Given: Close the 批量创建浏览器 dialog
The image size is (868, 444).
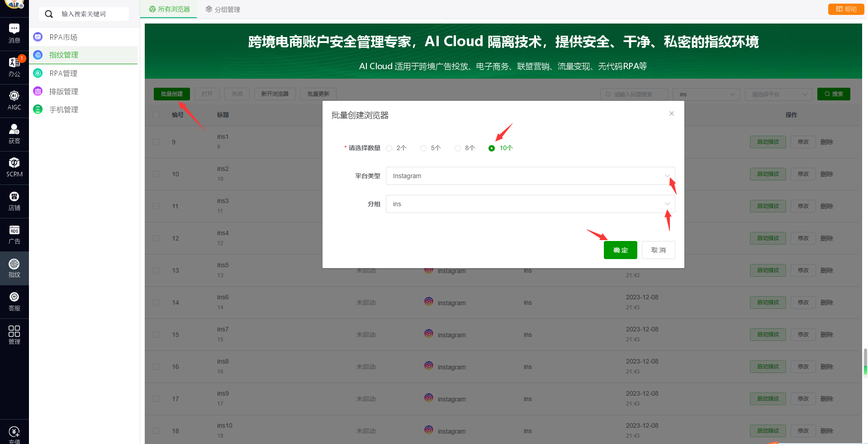Looking at the screenshot, I should [672, 113].
